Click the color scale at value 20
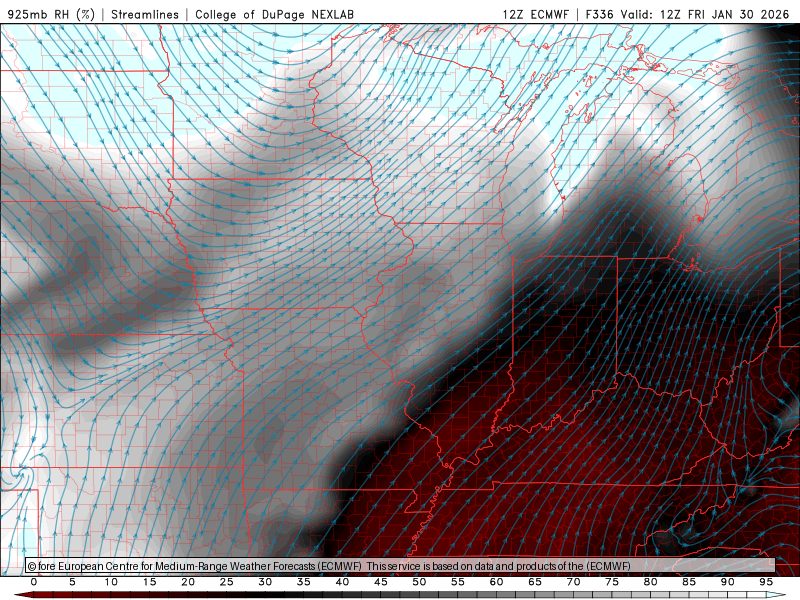 tap(188, 582)
